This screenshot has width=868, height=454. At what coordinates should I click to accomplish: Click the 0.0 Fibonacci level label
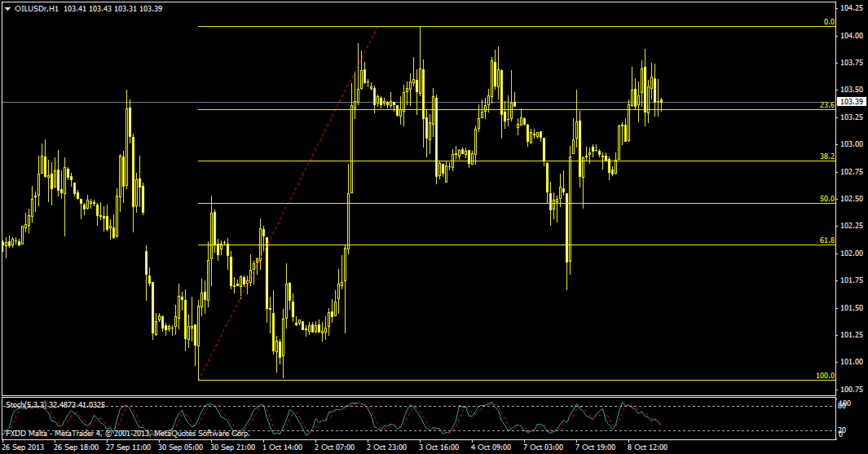click(x=829, y=22)
